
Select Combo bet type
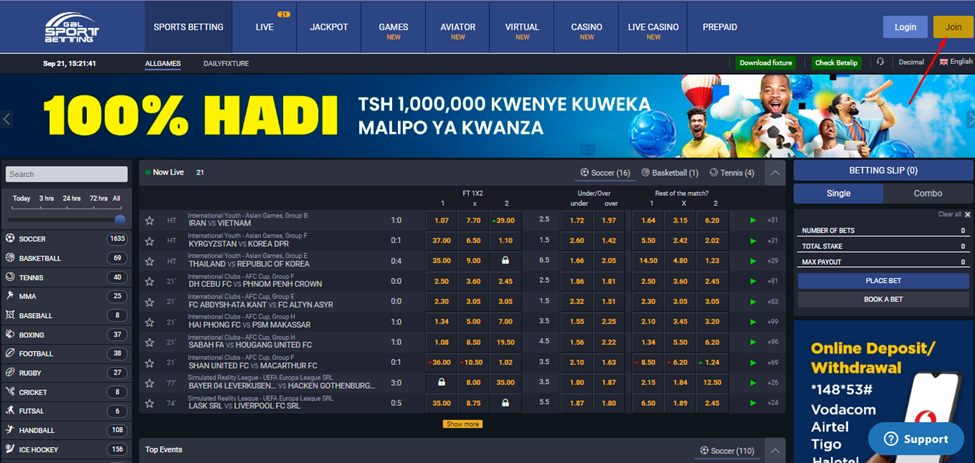click(928, 193)
